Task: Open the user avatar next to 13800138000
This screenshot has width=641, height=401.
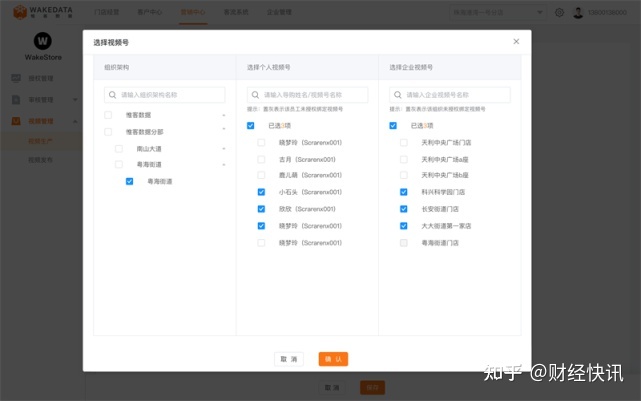Action: coord(578,12)
